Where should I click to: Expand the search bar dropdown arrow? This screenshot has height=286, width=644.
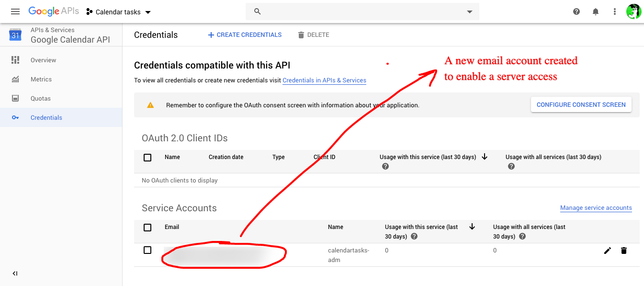(470, 12)
